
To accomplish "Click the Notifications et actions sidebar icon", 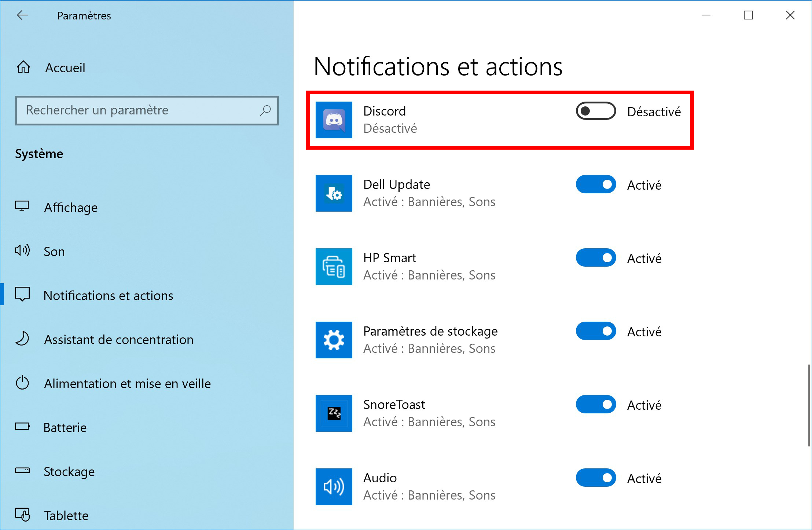I will (22, 295).
